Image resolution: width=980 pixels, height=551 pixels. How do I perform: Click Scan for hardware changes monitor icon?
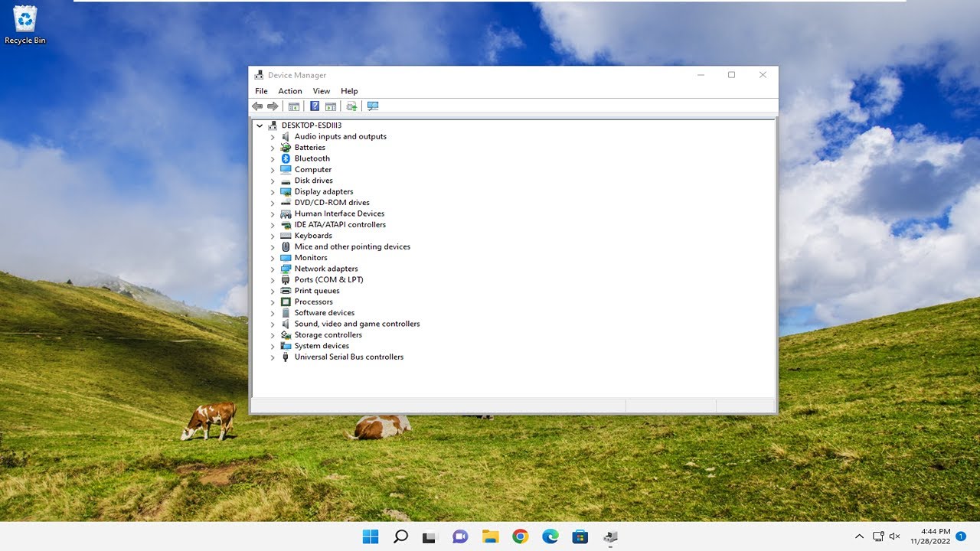click(x=373, y=106)
